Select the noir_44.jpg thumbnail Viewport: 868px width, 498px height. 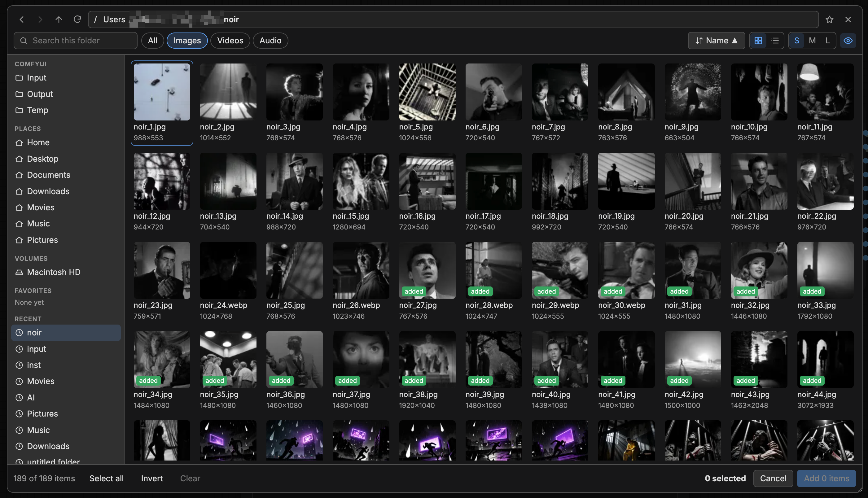(x=825, y=360)
